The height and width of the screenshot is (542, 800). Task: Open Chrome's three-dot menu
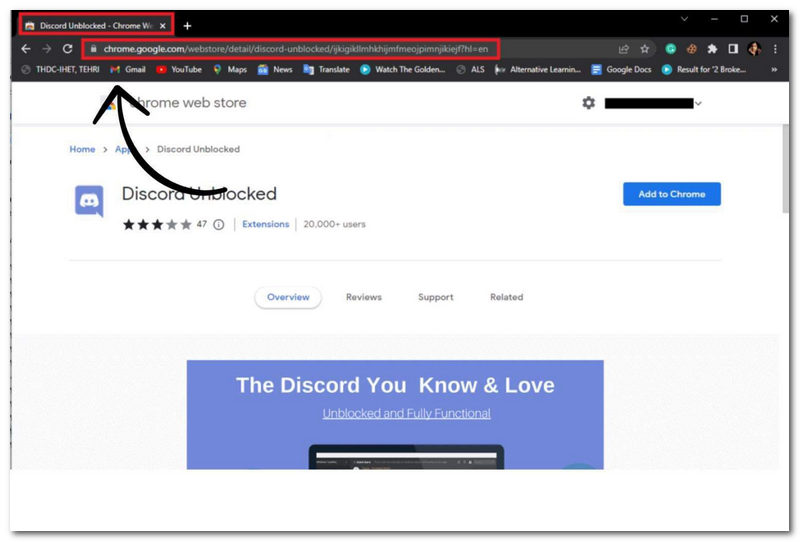[775, 49]
